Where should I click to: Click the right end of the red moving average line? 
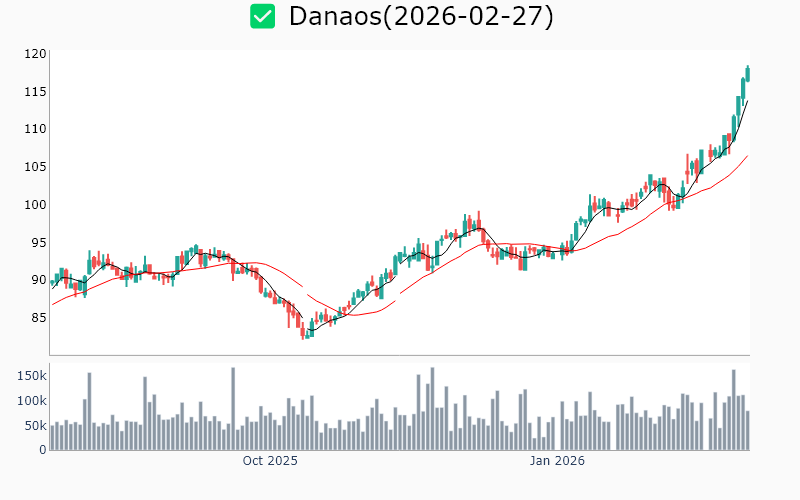(x=747, y=156)
